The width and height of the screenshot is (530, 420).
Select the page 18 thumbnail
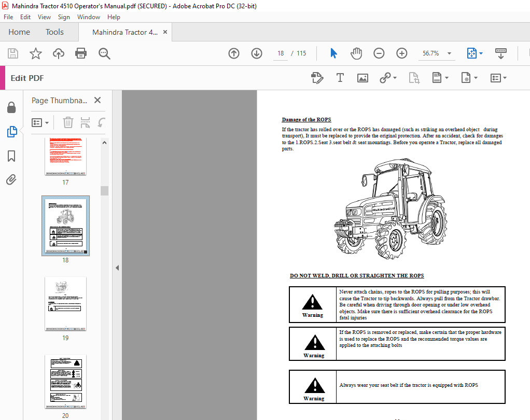coord(65,226)
